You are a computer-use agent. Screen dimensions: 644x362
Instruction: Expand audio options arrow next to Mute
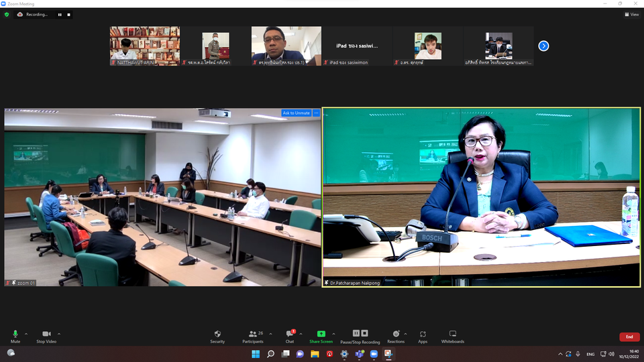pyautogui.click(x=26, y=333)
